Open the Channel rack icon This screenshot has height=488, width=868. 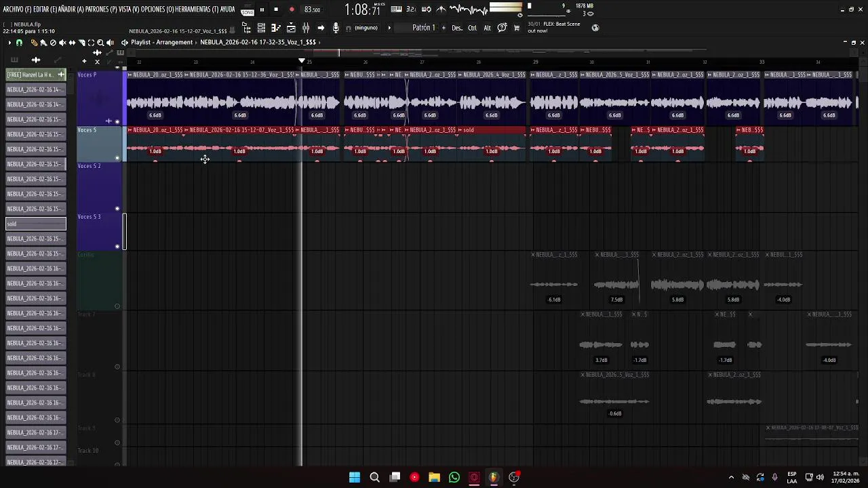pos(261,28)
